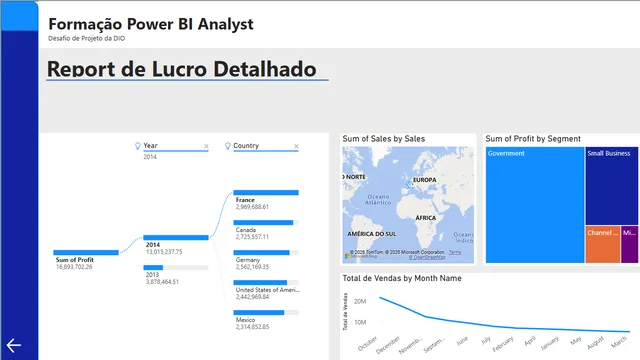
Task: Click the orange Channel block in treemap
Action: coord(603,244)
